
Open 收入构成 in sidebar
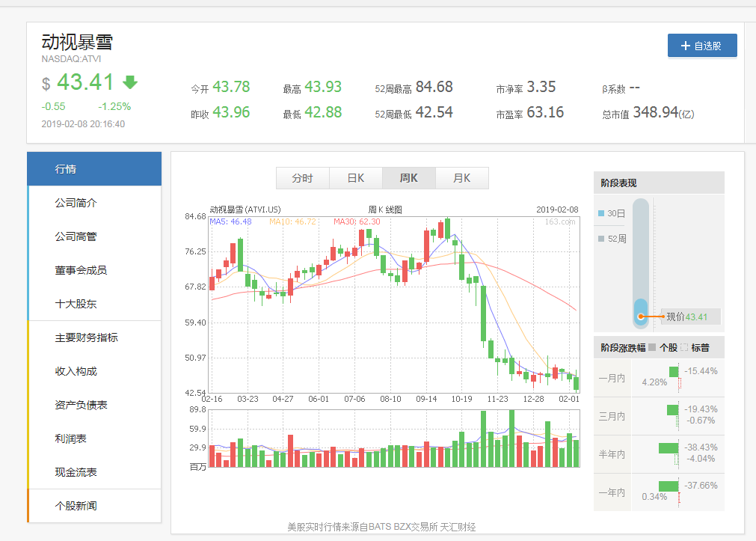click(x=94, y=371)
